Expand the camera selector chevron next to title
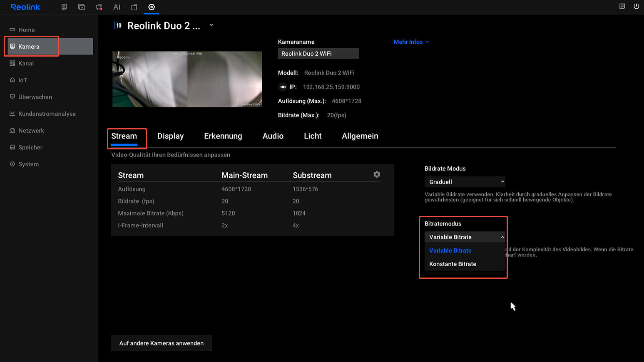Viewport: 644px width, 362px height. pos(211,25)
